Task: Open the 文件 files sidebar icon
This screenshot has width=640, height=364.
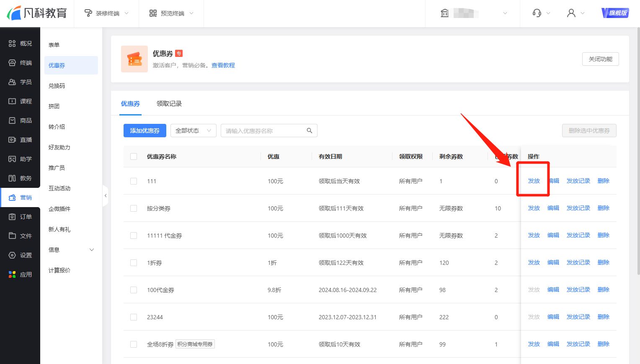Action: (x=12, y=236)
